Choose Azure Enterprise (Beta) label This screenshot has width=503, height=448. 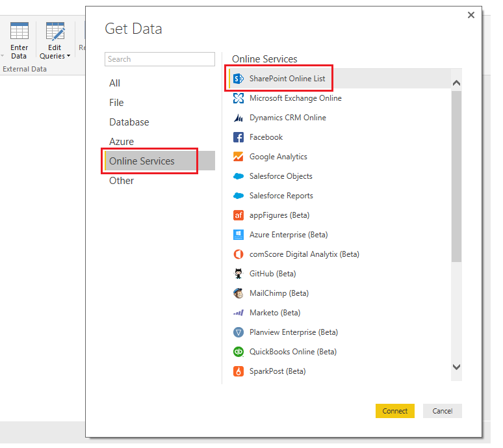(289, 235)
